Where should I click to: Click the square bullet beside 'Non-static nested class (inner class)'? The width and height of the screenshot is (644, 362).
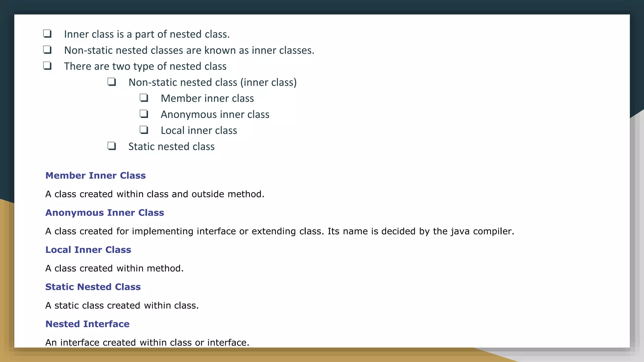pos(112,82)
